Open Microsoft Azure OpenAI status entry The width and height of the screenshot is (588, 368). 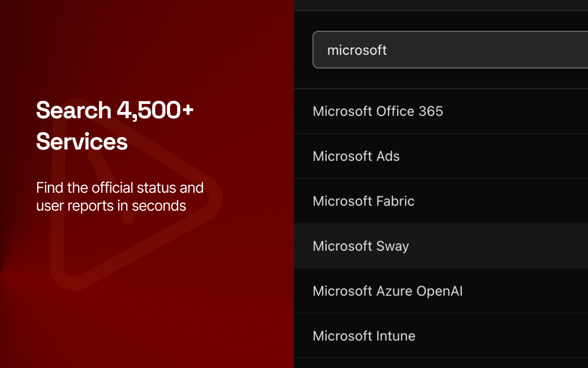[441, 291]
